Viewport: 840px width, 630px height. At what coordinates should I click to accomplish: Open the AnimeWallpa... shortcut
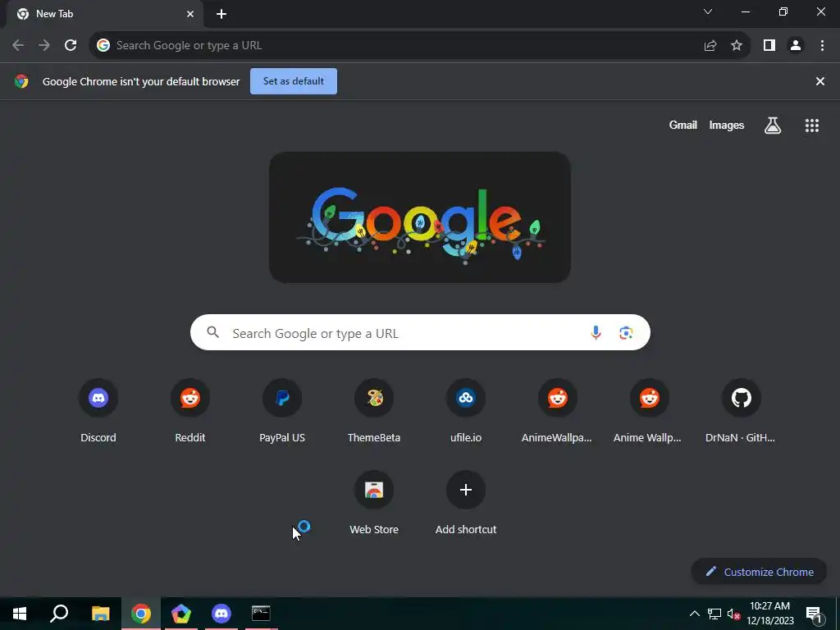point(557,411)
